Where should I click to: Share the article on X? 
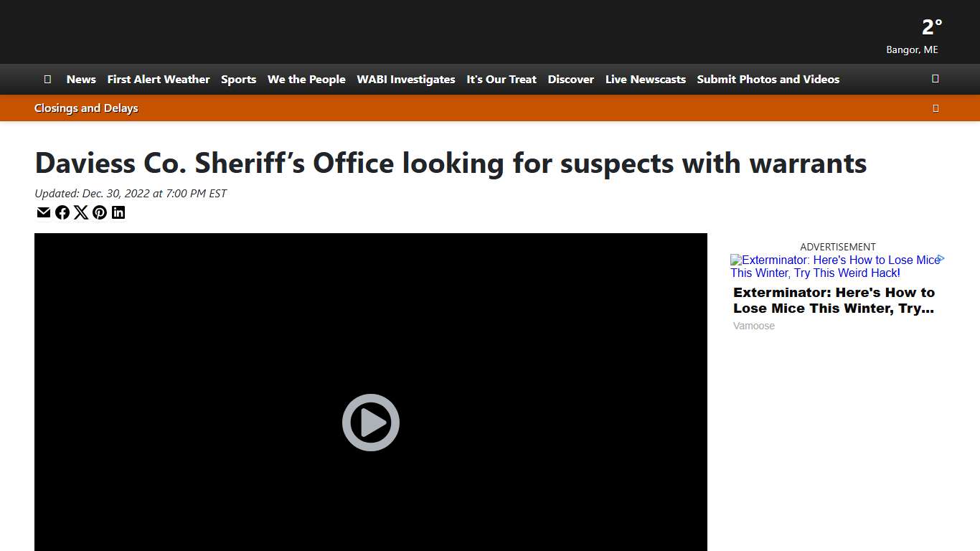81,212
